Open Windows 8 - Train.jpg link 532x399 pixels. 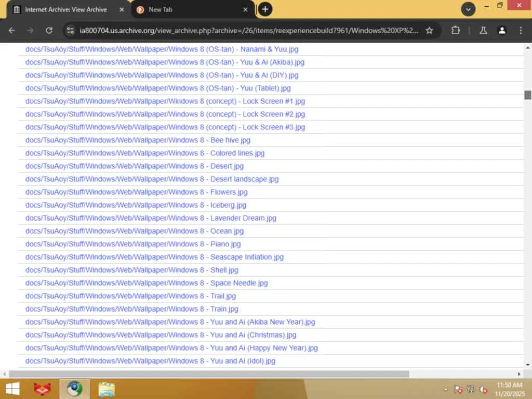click(131, 309)
